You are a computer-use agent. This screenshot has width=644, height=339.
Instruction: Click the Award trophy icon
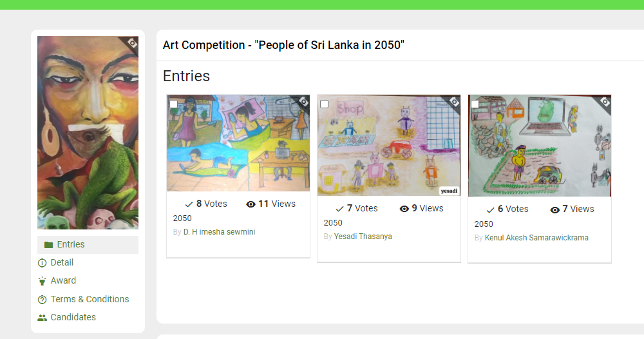tap(43, 281)
